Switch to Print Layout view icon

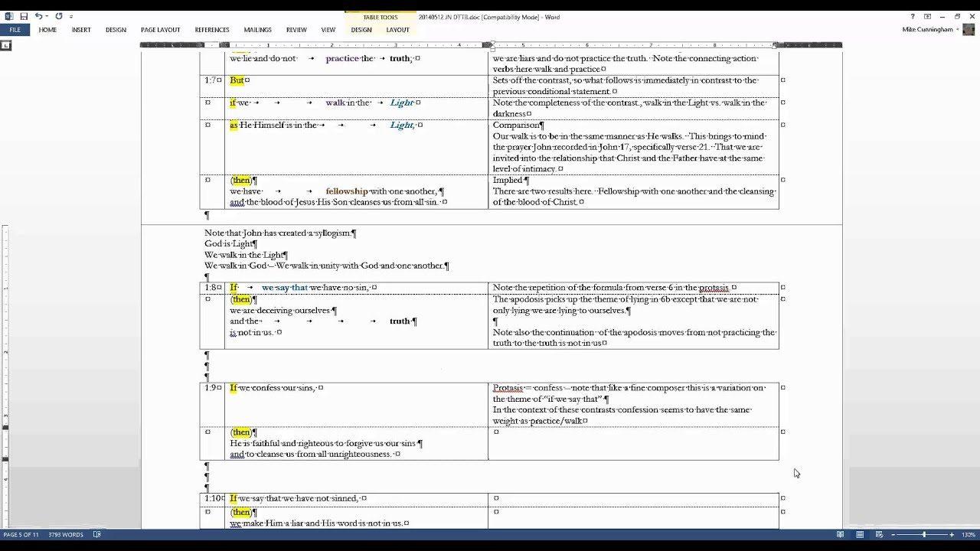point(860,534)
